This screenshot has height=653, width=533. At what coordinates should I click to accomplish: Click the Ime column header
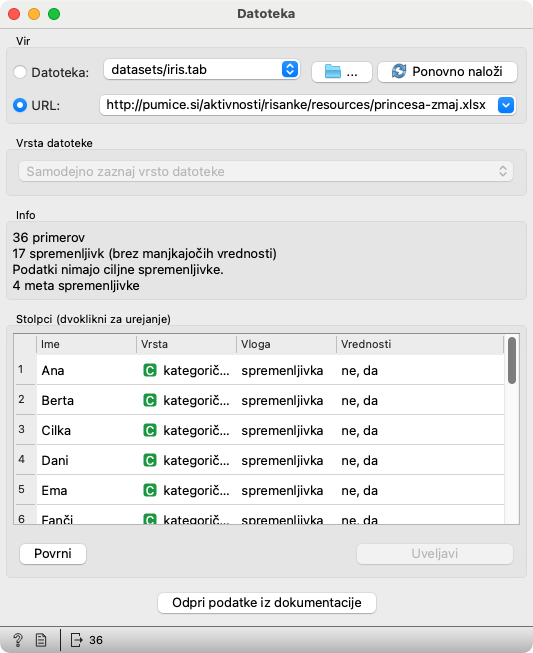[x=87, y=344]
